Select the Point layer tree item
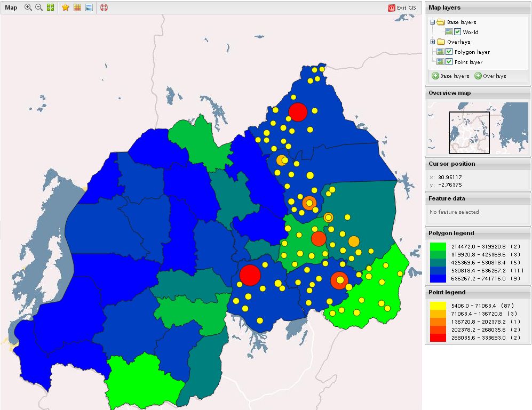The height and width of the screenshot is (410, 532). tap(468, 62)
